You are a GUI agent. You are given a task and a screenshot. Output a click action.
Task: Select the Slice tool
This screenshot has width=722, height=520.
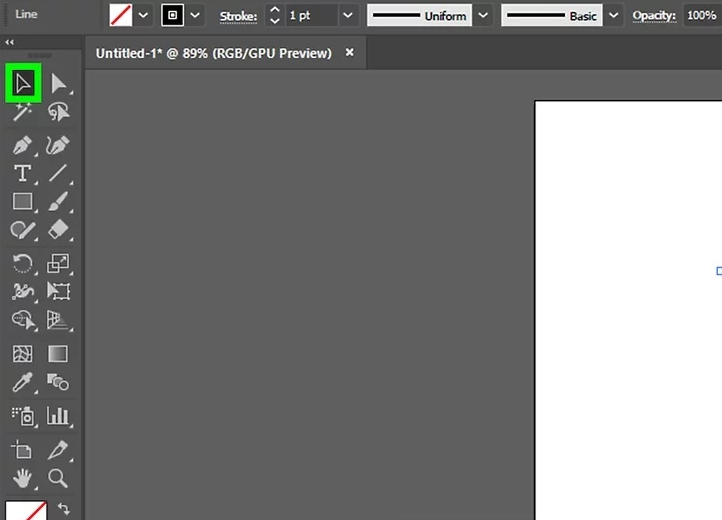(58, 450)
